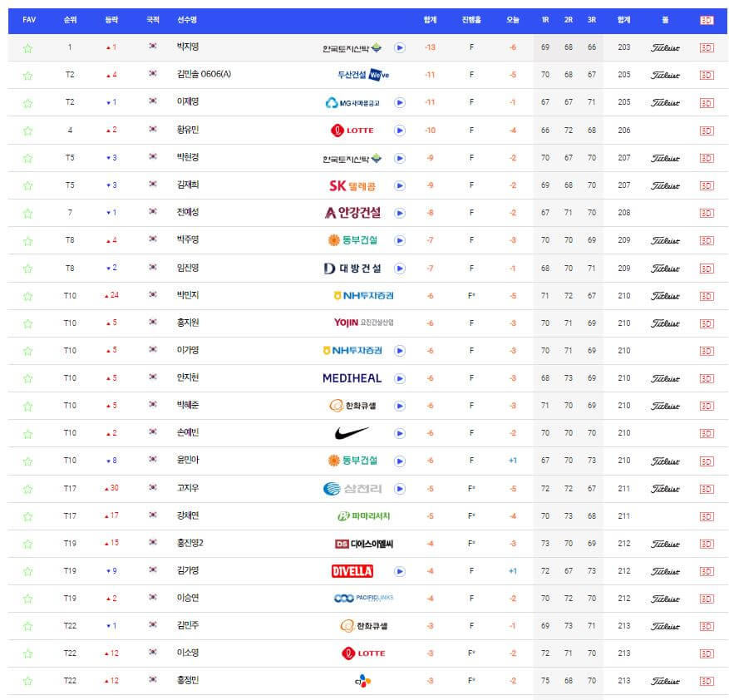Open 3D view for rank 1 박지영
This screenshot has width=729, height=700.
[707, 48]
